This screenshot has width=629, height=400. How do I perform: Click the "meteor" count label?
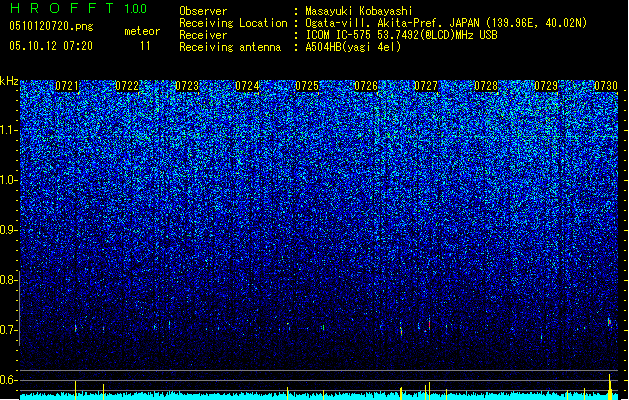pos(142,31)
